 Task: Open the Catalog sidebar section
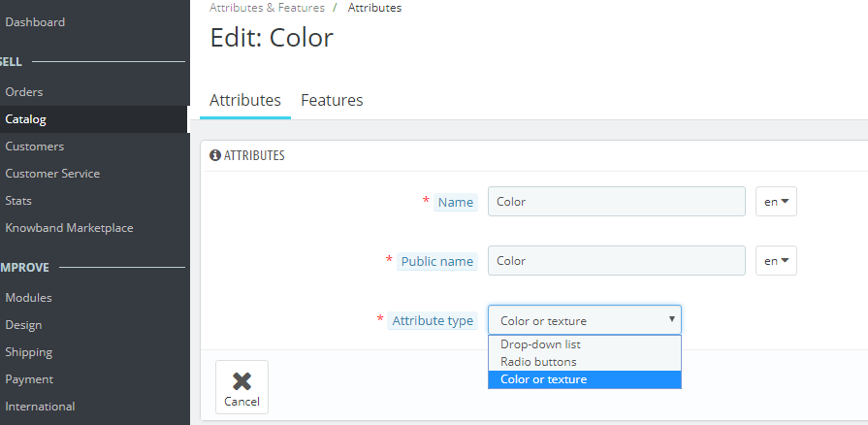click(26, 119)
